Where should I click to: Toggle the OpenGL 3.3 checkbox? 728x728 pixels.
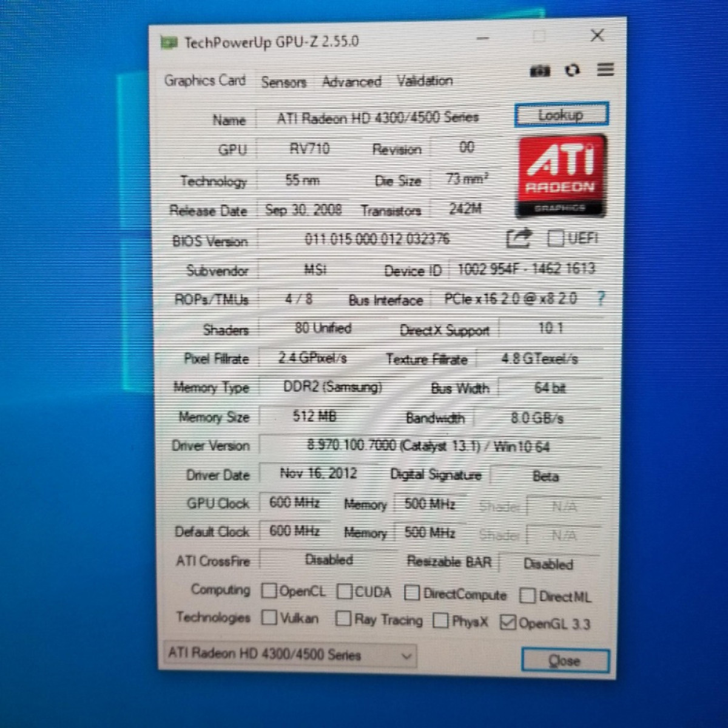click(x=508, y=622)
